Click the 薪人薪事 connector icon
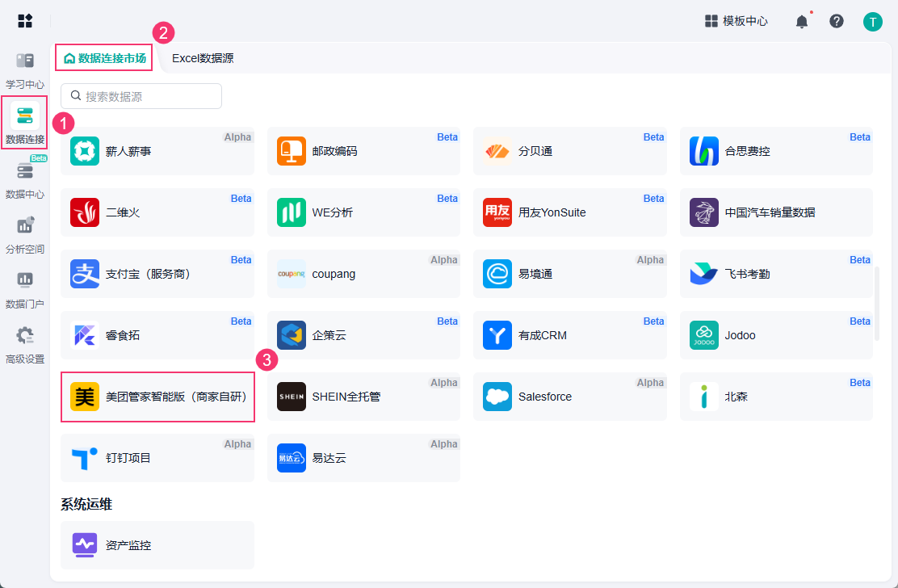The height and width of the screenshot is (588, 898). pos(85,151)
